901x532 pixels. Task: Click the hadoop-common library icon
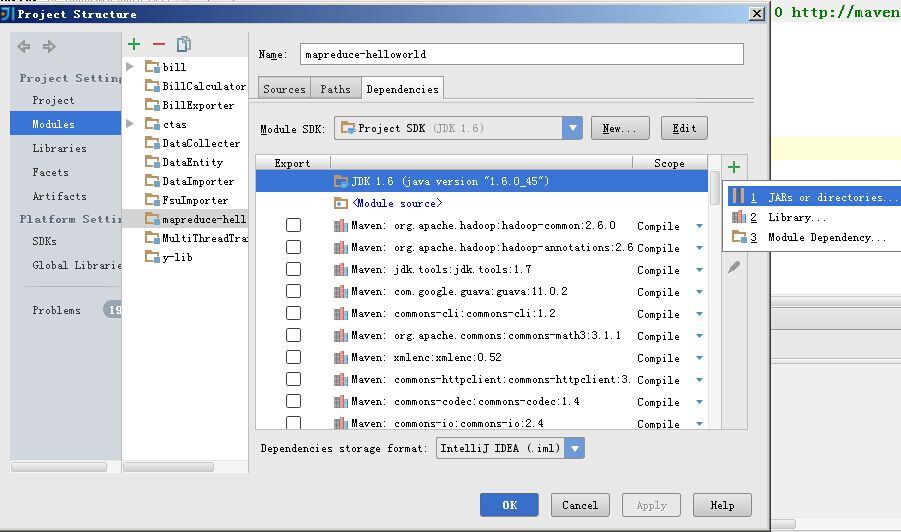coord(340,226)
